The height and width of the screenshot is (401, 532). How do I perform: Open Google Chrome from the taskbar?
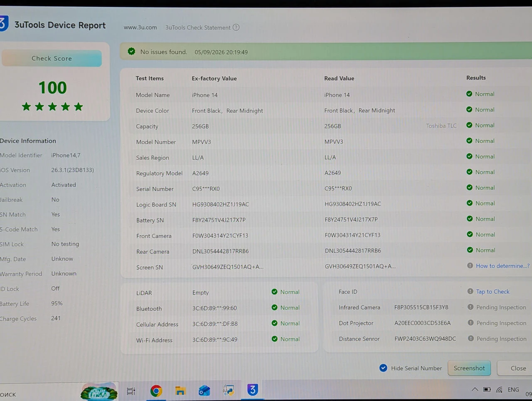click(156, 391)
